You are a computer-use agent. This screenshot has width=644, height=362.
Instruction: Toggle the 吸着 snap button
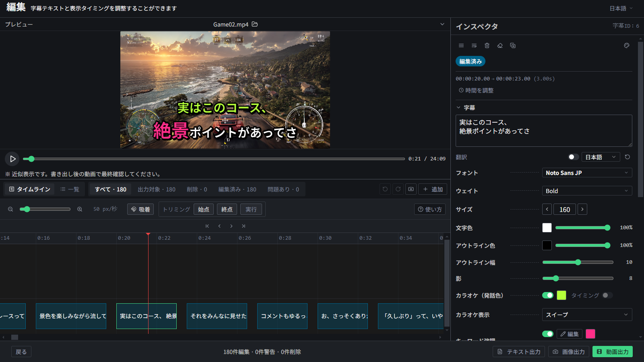point(140,209)
